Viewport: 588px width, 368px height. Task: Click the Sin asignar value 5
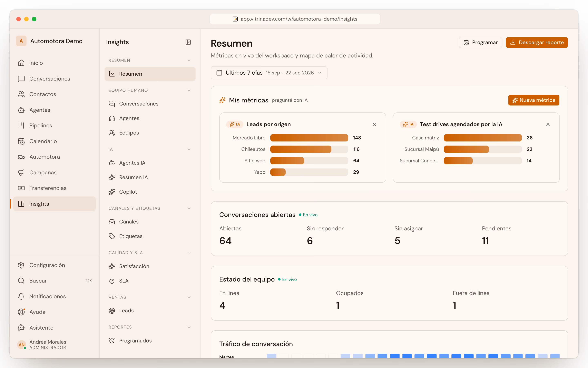[397, 241]
